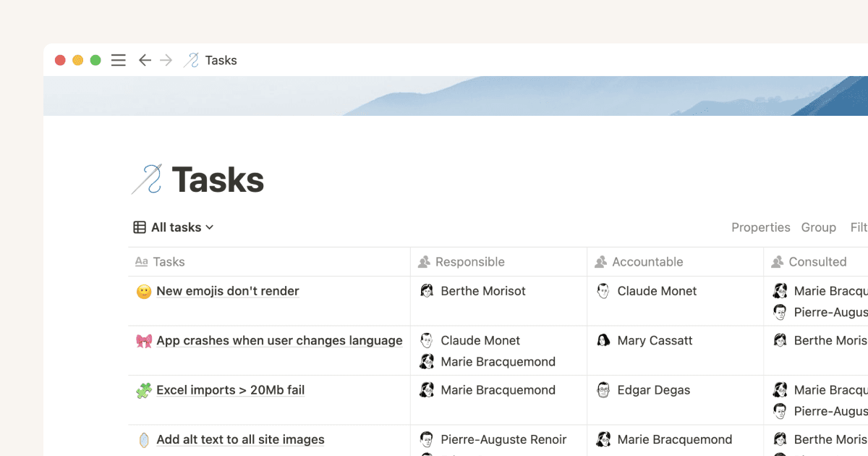
Task: Click the back navigation arrow
Action: (145, 60)
